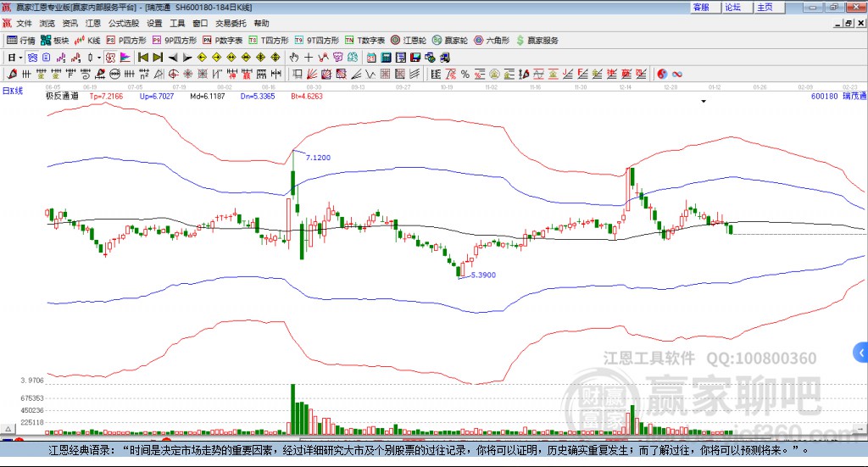Open the 浏览 menu

coord(47,23)
